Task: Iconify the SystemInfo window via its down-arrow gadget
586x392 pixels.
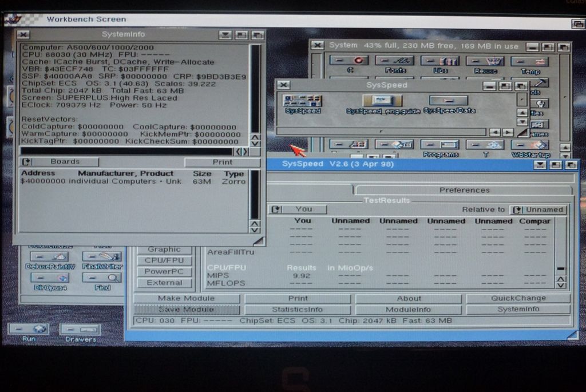Action: pos(225,35)
